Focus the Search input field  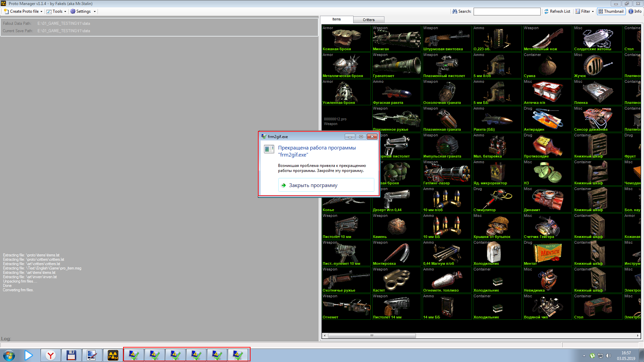(x=507, y=11)
